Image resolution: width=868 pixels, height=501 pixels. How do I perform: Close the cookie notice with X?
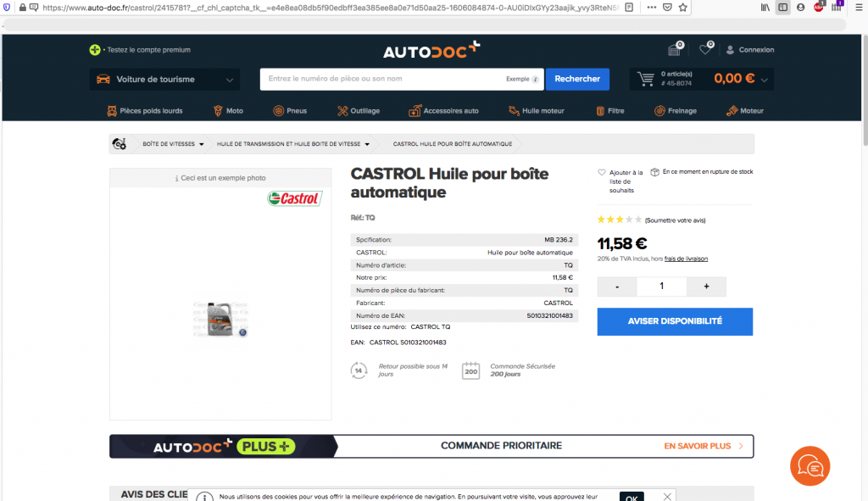[x=667, y=497]
